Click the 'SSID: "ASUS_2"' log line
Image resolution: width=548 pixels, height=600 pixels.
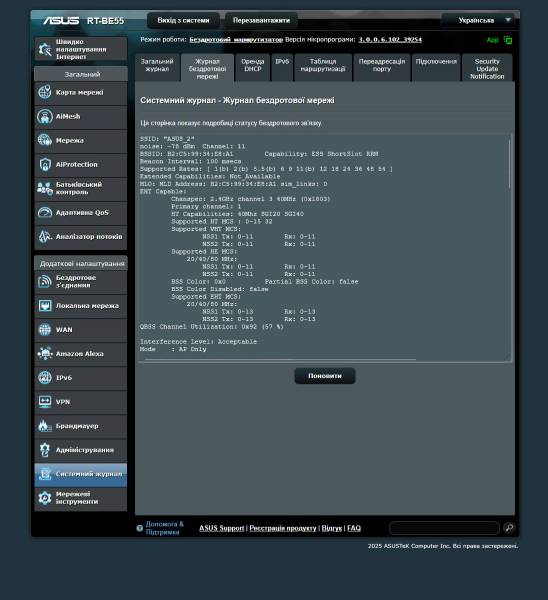click(167, 139)
